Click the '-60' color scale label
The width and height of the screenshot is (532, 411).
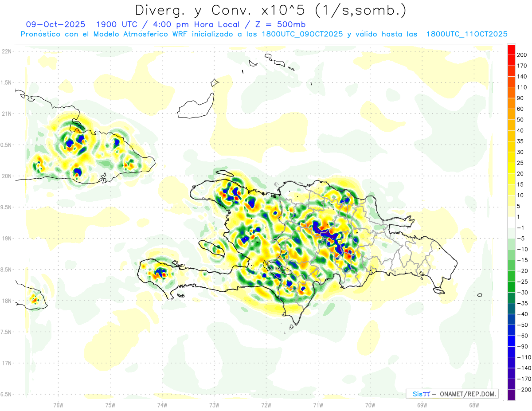click(521, 336)
